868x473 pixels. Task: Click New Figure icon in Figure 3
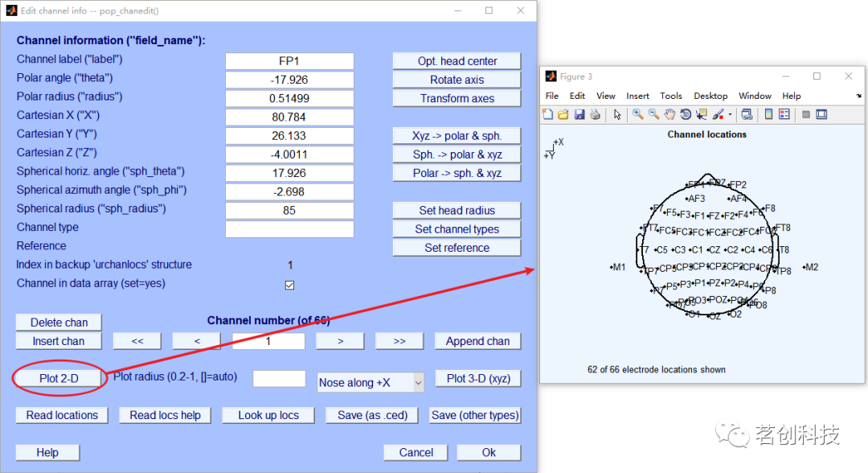(547, 114)
